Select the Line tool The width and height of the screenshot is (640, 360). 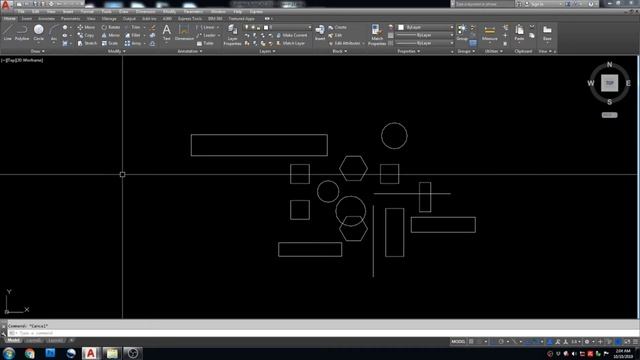8,32
